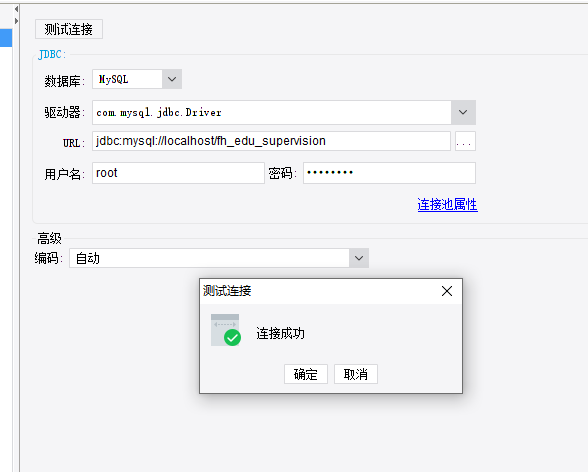Click the connection success check icon
Viewport: 588px width, 472px height.
click(x=225, y=330)
